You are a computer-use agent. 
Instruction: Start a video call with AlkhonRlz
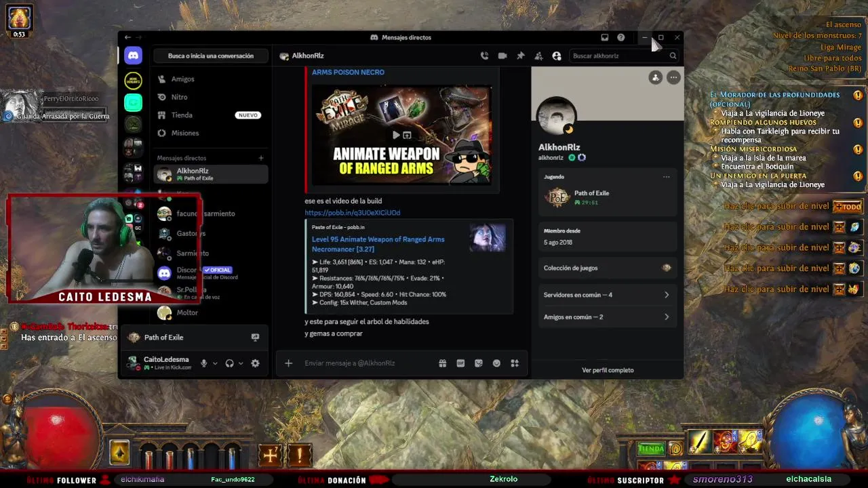[x=502, y=56]
